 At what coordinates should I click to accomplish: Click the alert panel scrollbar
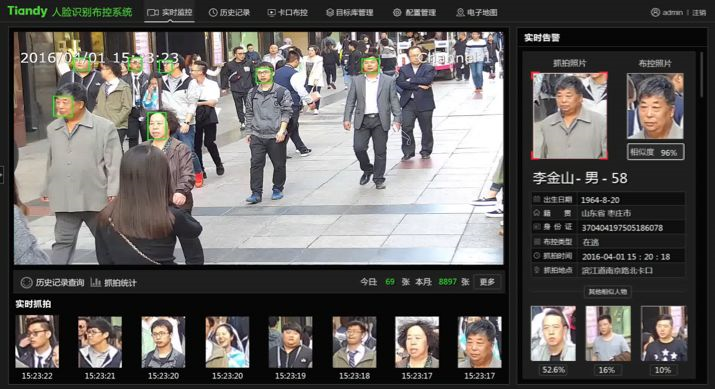pos(703,75)
